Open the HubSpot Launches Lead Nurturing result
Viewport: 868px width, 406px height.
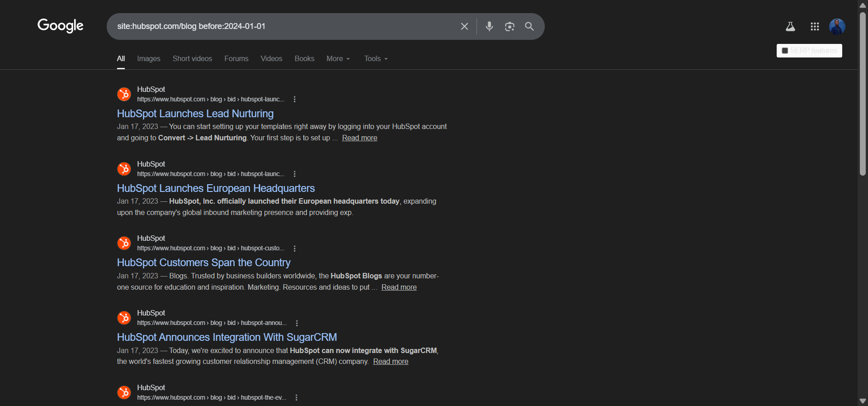[x=195, y=114]
